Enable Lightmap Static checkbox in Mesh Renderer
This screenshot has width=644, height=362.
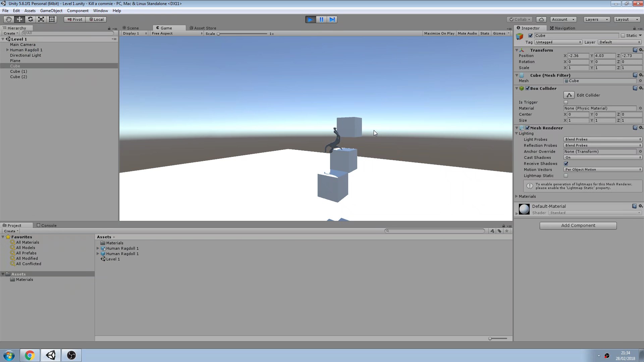[x=566, y=176]
